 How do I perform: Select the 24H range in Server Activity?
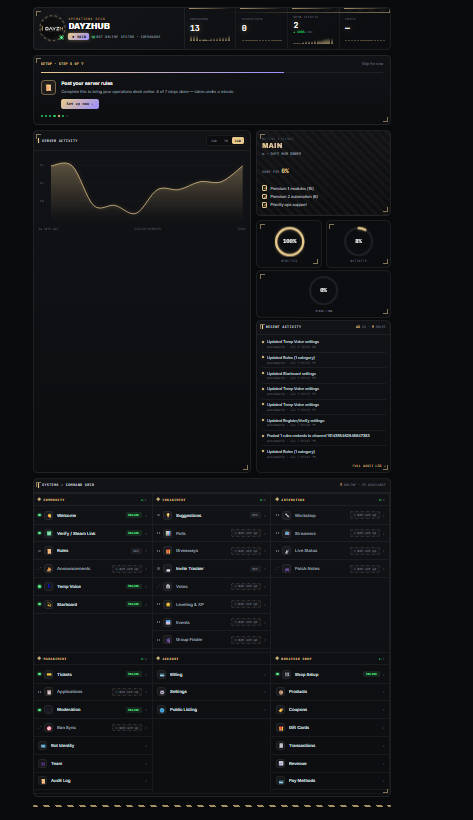(x=214, y=141)
